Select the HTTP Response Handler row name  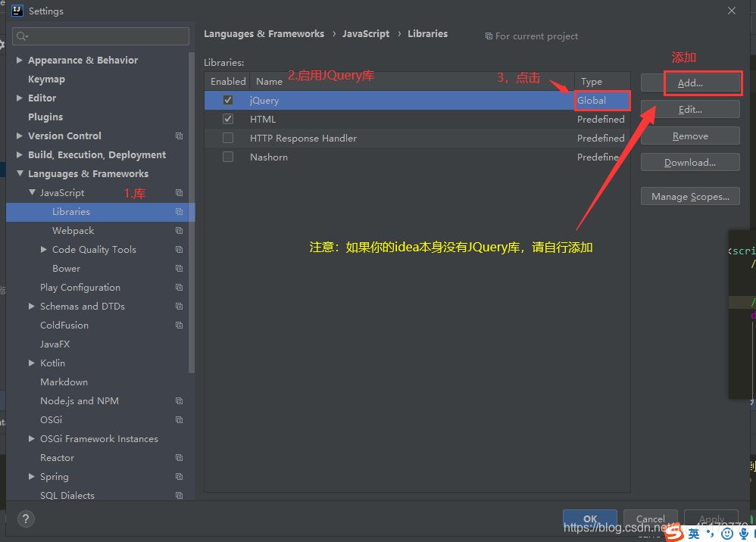coord(303,139)
